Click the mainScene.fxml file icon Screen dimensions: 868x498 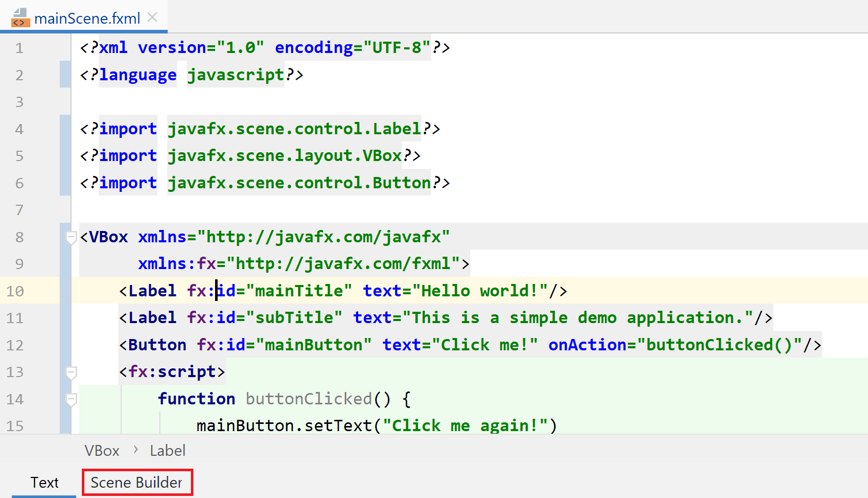coord(20,17)
